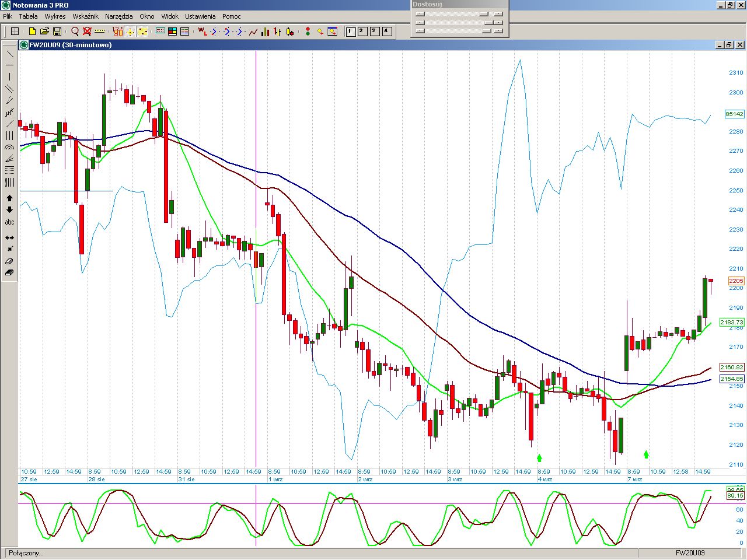Create a new document with the blank page icon

(x=32, y=32)
